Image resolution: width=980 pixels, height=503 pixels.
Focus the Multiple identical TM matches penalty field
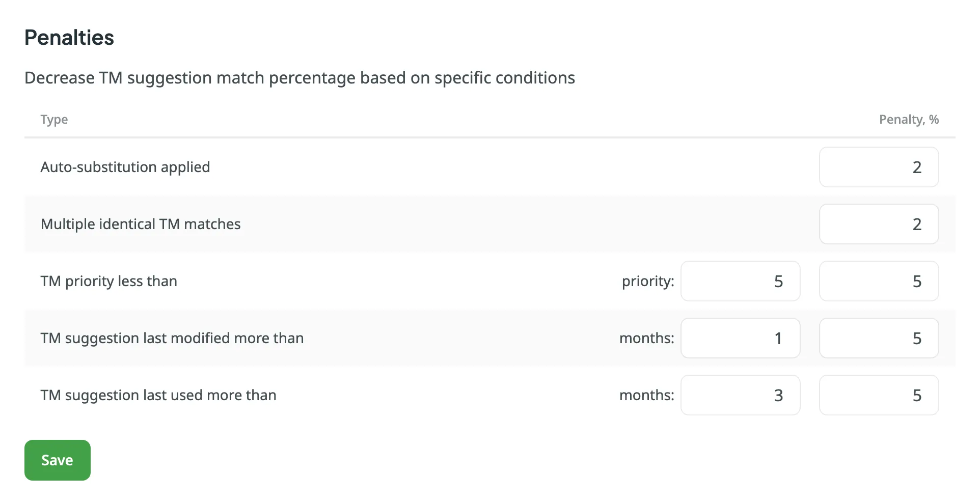point(879,224)
